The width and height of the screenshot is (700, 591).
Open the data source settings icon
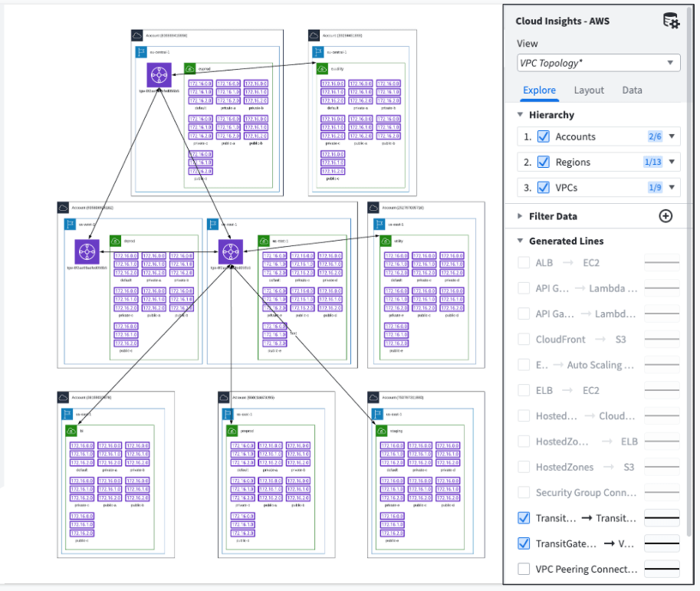tap(671, 21)
